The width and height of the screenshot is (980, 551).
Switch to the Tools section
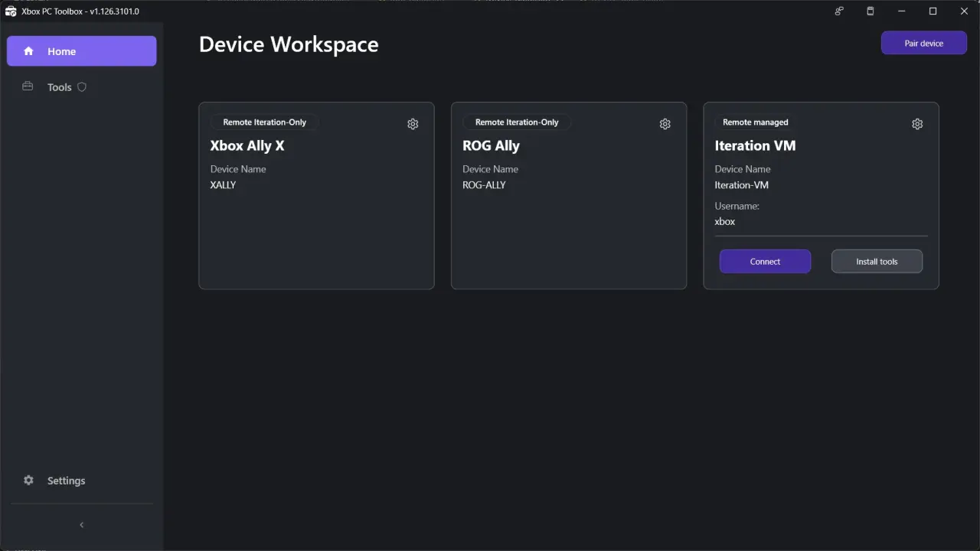(x=59, y=86)
